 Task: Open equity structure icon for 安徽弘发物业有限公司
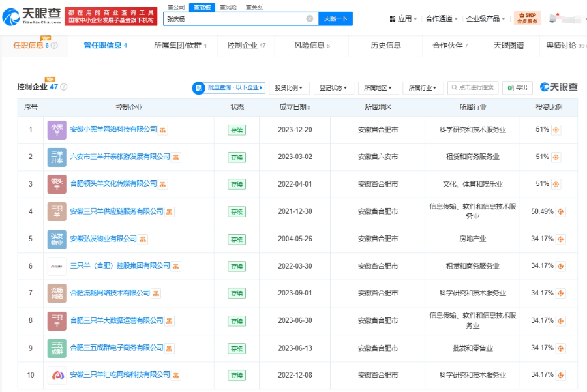(x=143, y=239)
